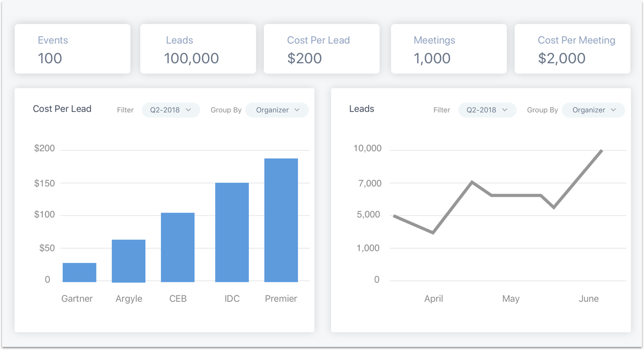Click the Gartner bar in the chart

[x=79, y=272]
